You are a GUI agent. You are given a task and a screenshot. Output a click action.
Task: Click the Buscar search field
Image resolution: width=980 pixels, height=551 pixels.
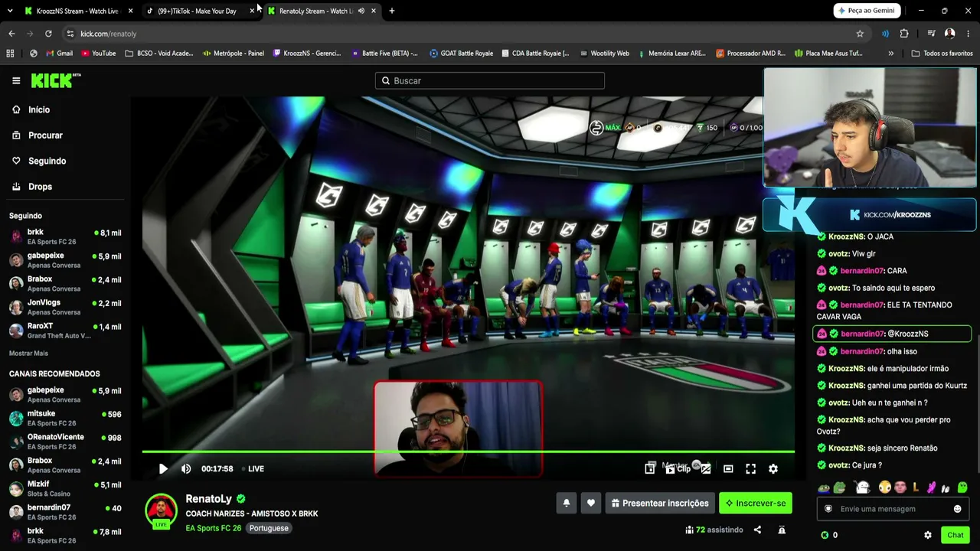click(x=490, y=80)
